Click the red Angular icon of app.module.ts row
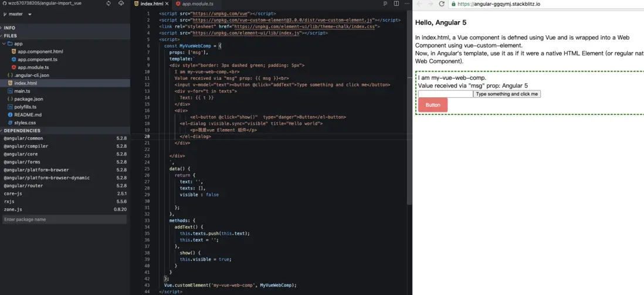 click(14, 67)
